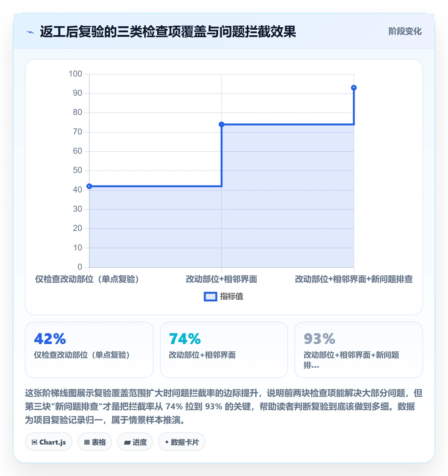Click the 阶段变化 label in the header
The image size is (448, 476).
pos(405,31)
